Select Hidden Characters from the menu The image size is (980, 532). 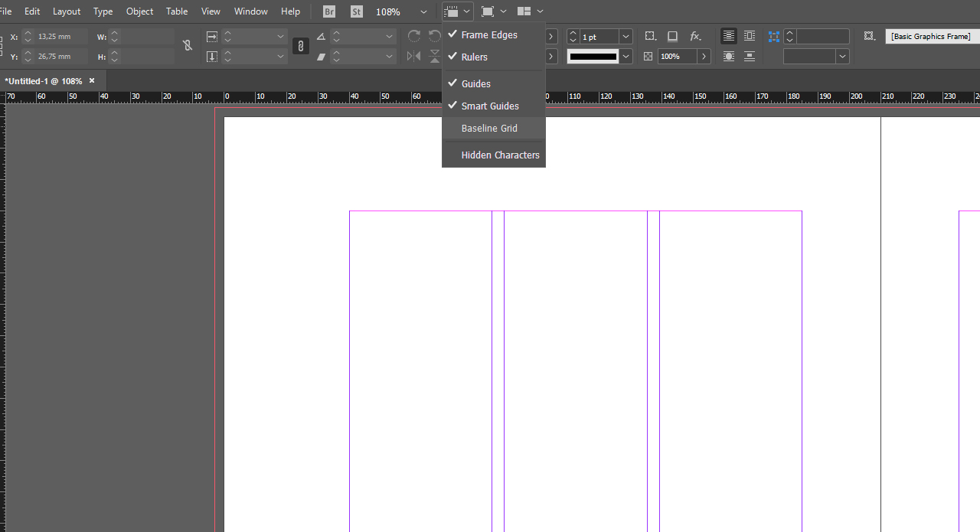tap(500, 155)
